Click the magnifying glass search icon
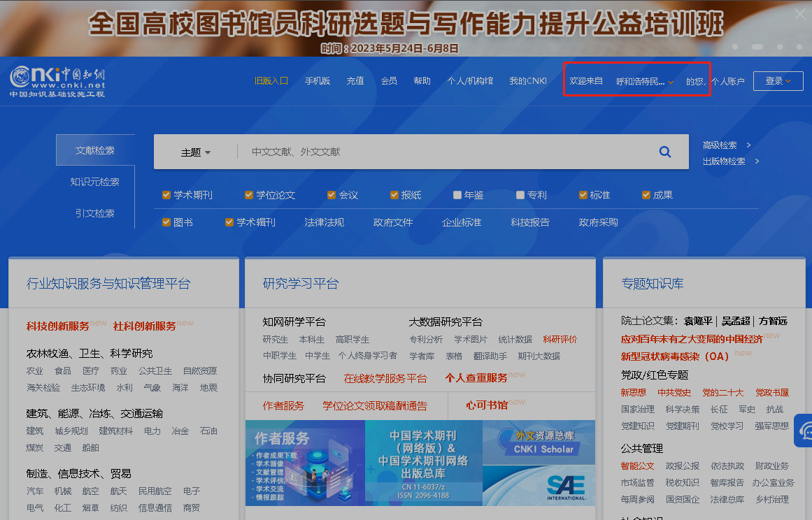The width and height of the screenshot is (812, 520). [x=664, y=152]
